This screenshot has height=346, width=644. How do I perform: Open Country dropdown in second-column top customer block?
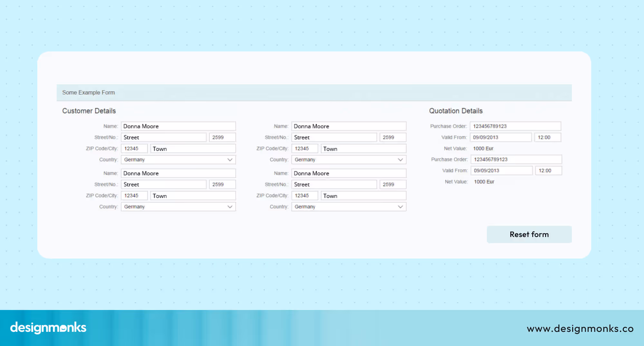[349, 160]
